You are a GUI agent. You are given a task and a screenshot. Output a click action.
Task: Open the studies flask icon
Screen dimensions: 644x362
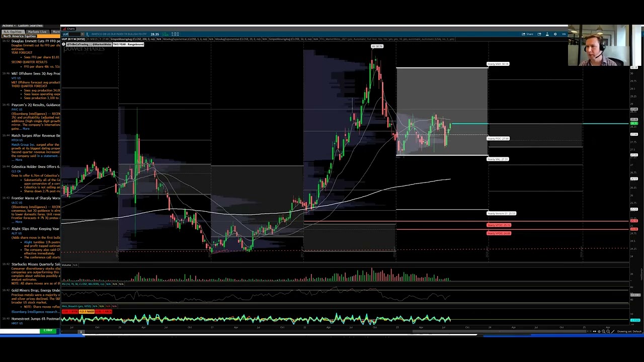[547, 34]
